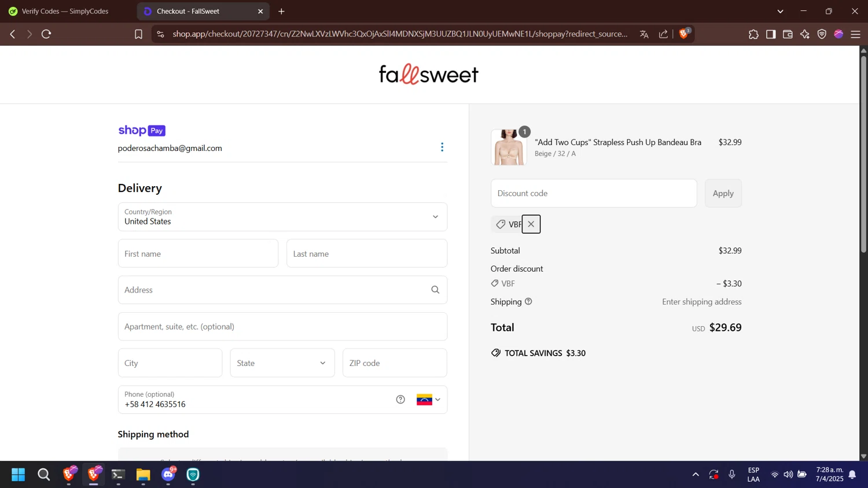The width and height of the screenshot is (868, 488).
Task: Click the address search magnifier icon
Action: click(x=435, y=290)
